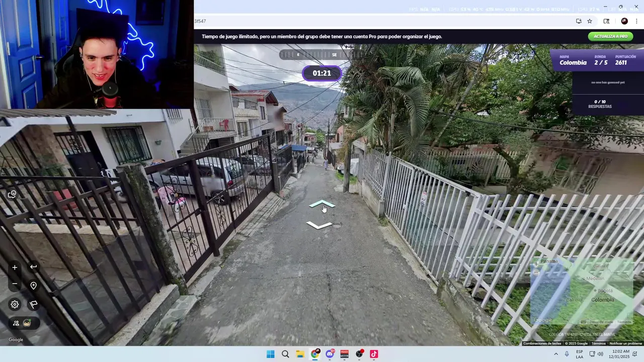Open Chrome three-dot menu
This screenshot has width=644, height=362.
tap(636, 21)
